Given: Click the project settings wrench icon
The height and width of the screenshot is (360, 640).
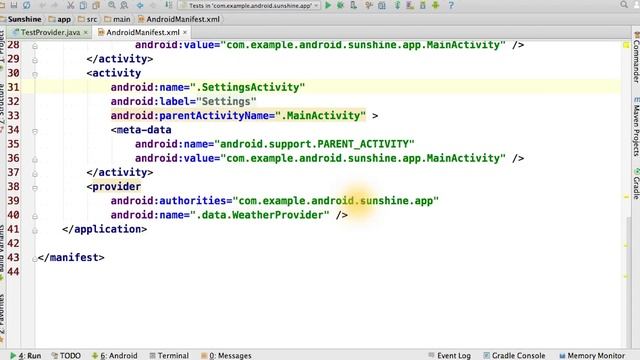Looking at the screenshot, I should tap(369, 5).
